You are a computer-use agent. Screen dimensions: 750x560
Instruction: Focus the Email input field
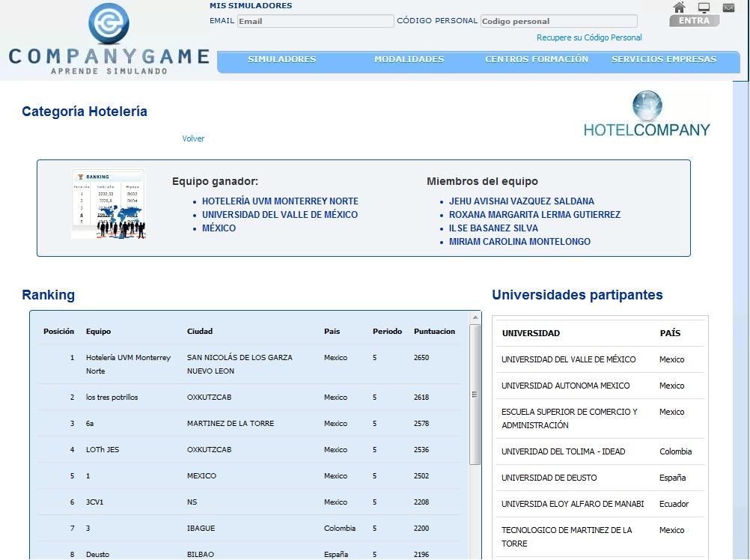[315, 21]
